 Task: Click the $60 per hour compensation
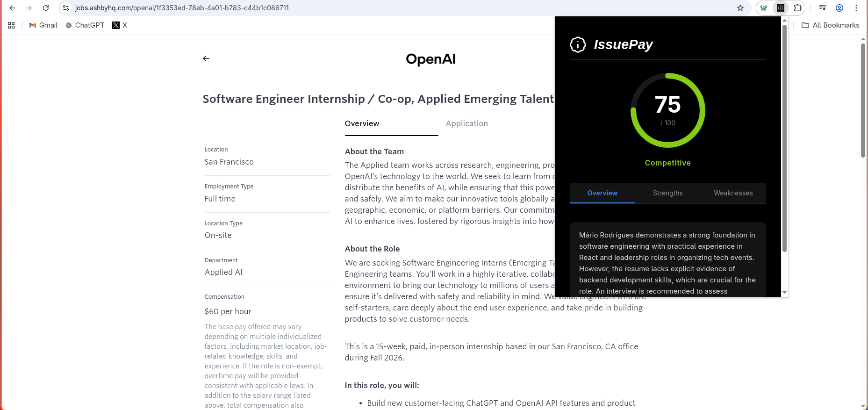228,311
